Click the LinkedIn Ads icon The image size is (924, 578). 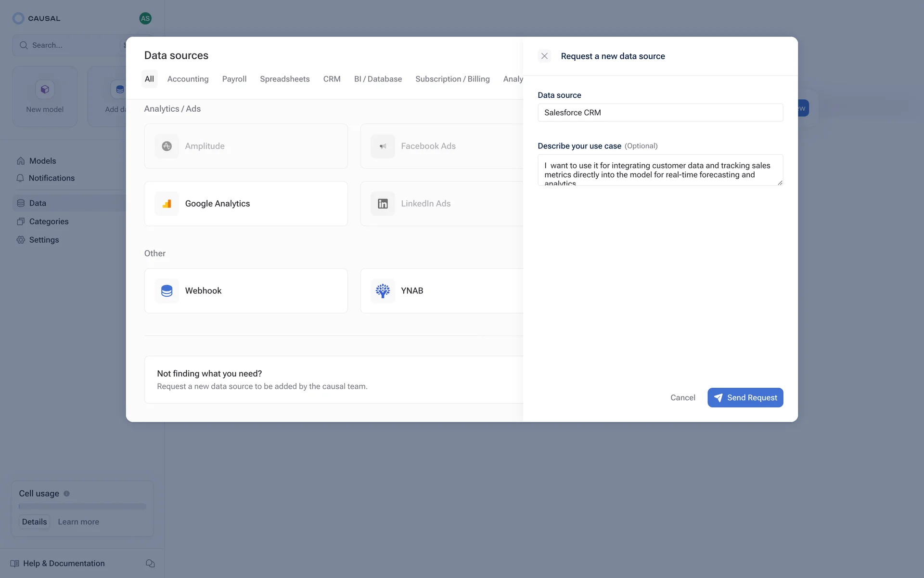[383, 204]
